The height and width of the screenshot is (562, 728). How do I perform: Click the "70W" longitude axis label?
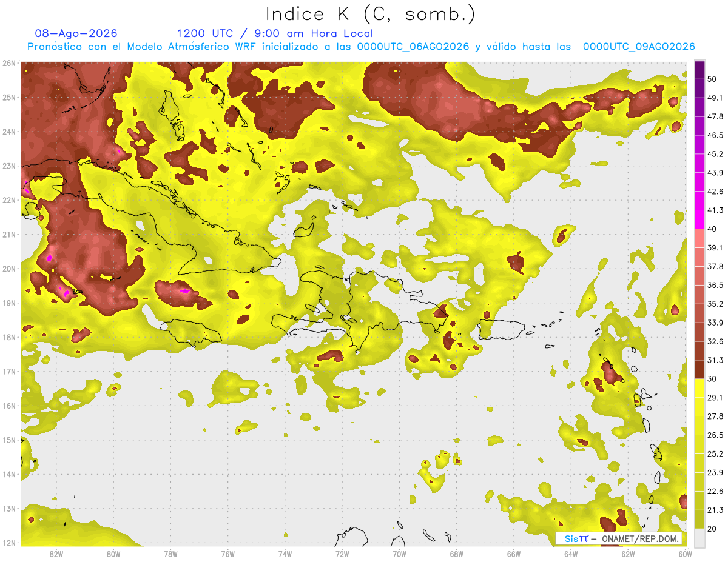(399, 554)
